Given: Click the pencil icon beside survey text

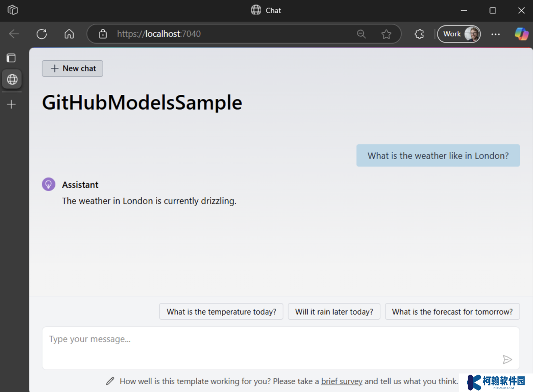Looking at the screenshot, I should 110,381.
